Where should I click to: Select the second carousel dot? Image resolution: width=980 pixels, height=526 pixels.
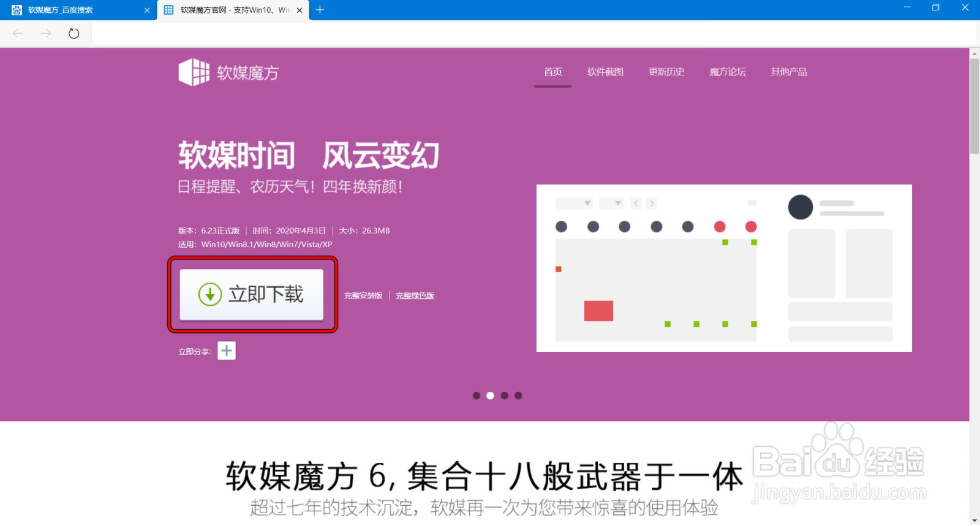490,395
